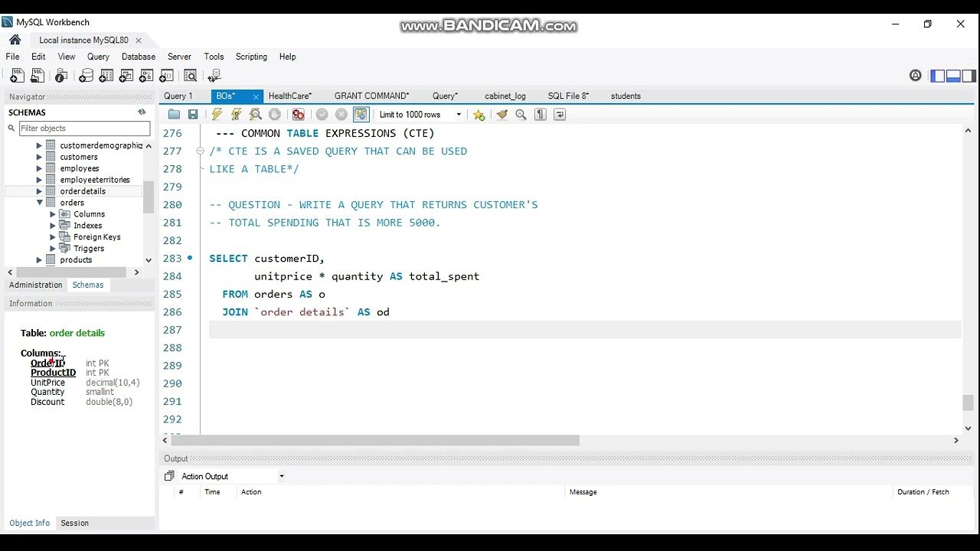The image size is (980, 551).
Task: Switch to the Session tab
Action: pyautogui.click(x=75, y=523)
